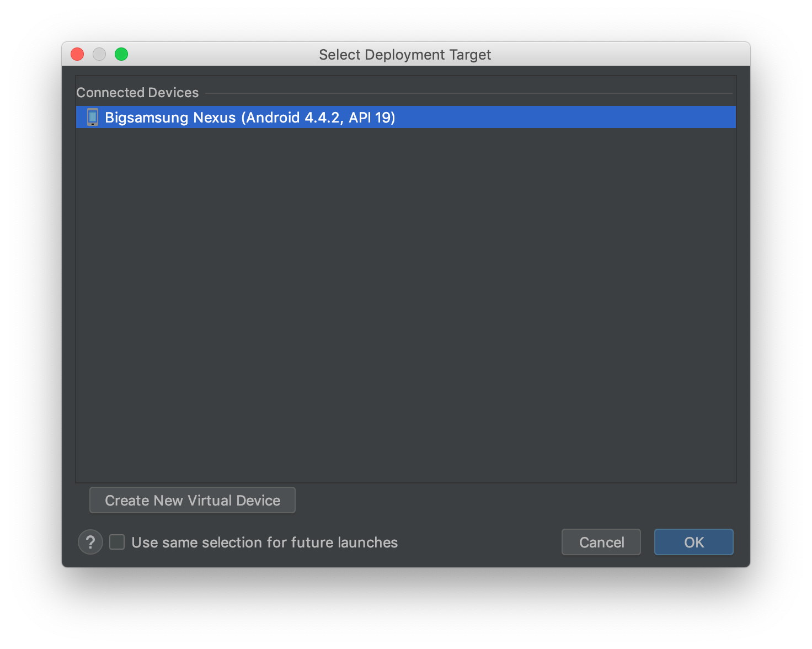The width and height of the screenshot is (812, 649).
Task: Close the dialog with the red button
Action: pyautogui.click(x=77, y=54)
